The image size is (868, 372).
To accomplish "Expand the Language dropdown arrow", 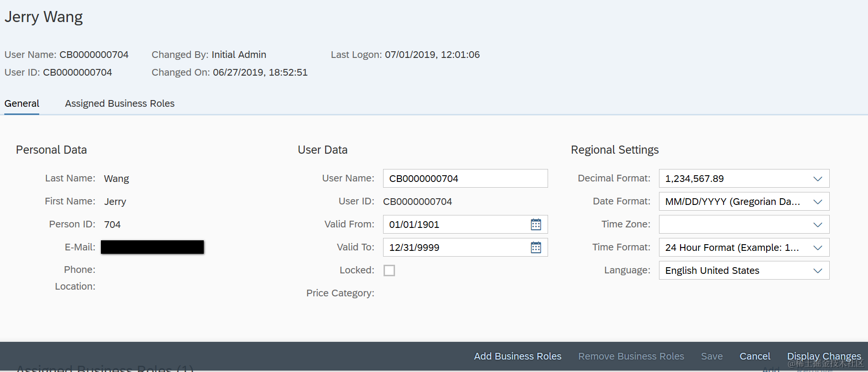I will [x=818, y=271].
